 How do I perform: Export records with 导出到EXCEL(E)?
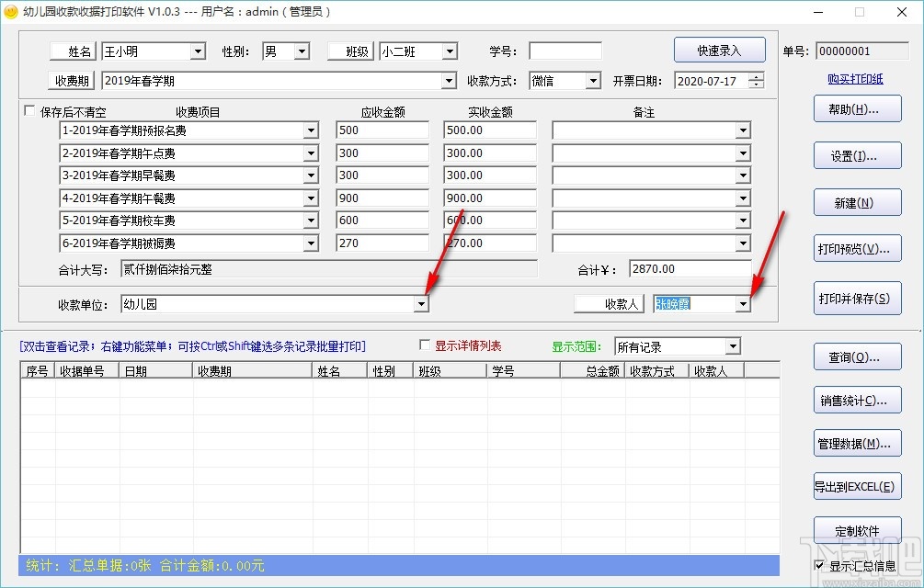[857, 486]
